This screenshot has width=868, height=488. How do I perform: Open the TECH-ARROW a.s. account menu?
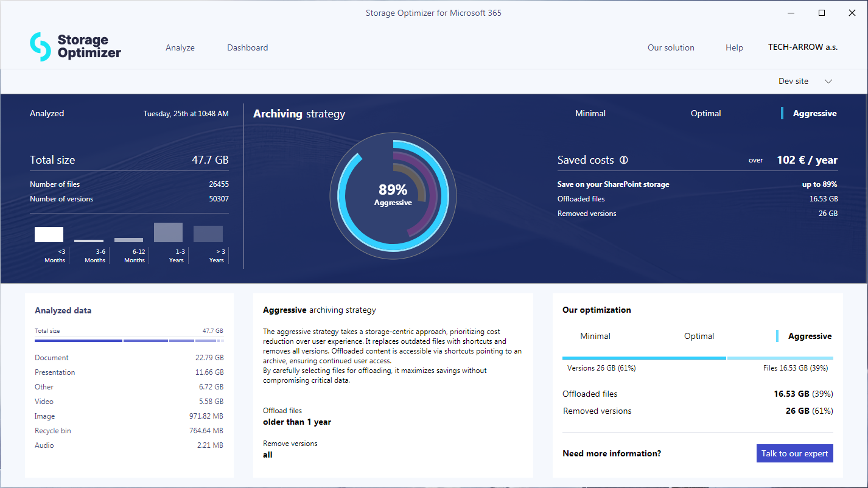click(x=802, y=47)
